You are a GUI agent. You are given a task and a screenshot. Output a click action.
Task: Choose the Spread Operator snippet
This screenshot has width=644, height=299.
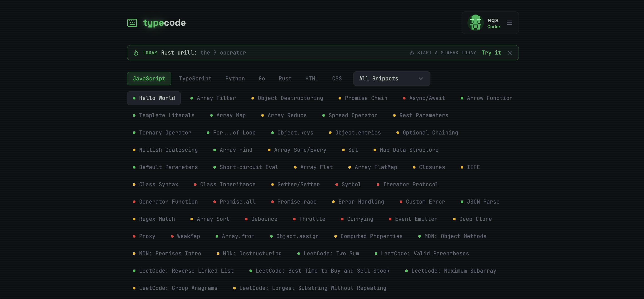pos(350,115)
